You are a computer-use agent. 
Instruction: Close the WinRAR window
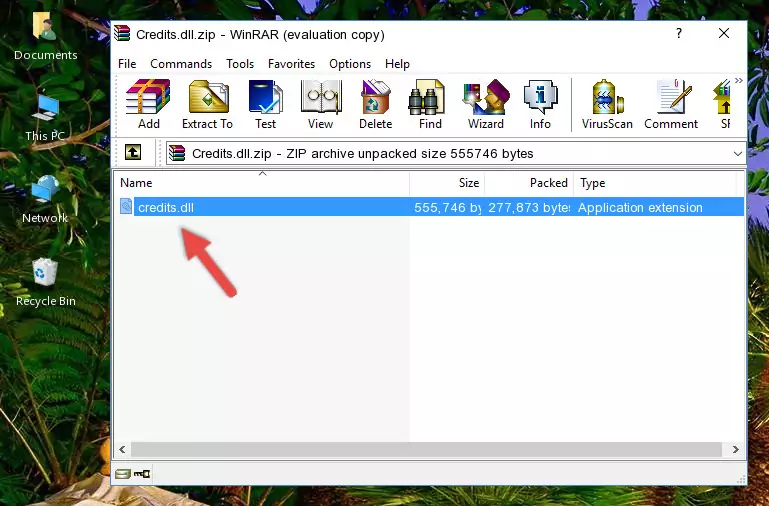coord(724,33)
